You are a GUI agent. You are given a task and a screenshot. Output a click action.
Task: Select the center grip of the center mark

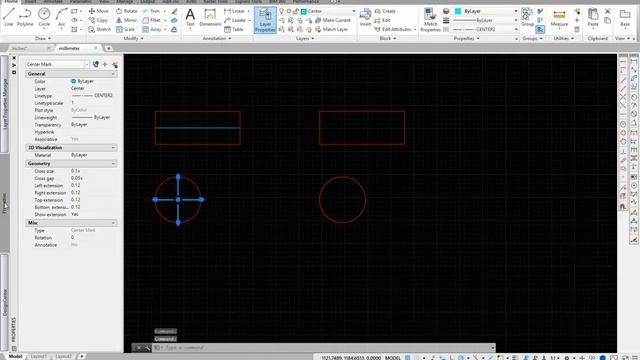(x=178, y=200)
